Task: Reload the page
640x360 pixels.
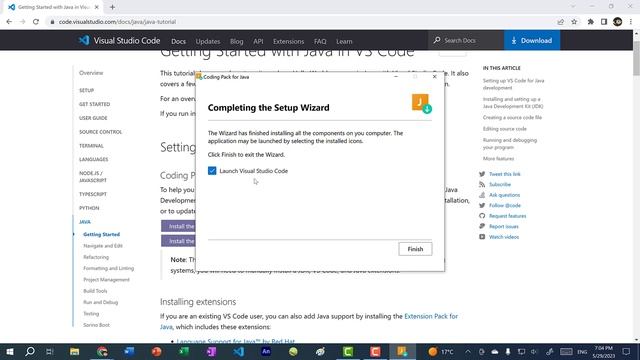Action: [36, 22]
